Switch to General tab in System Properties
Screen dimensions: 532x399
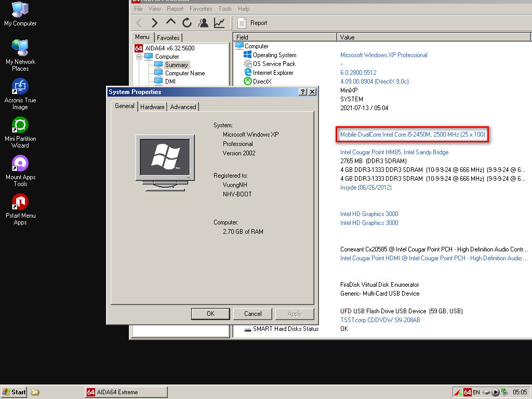[125, 106]
